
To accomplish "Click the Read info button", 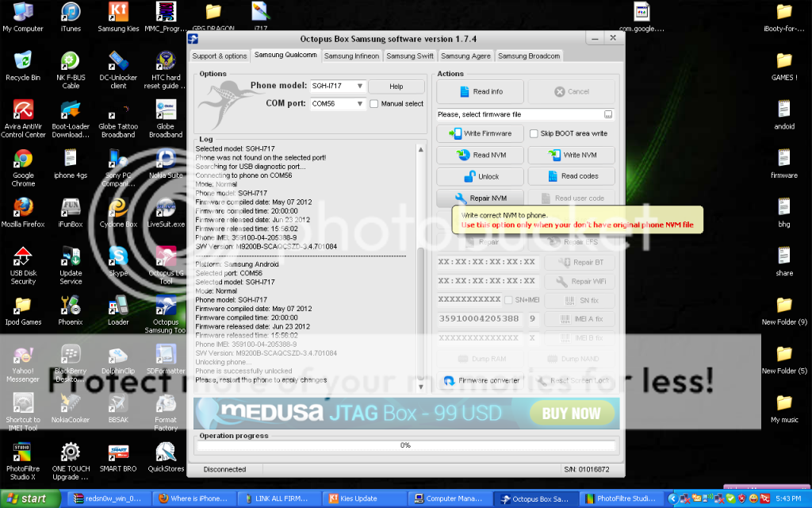I will click(x=480, y=92).
